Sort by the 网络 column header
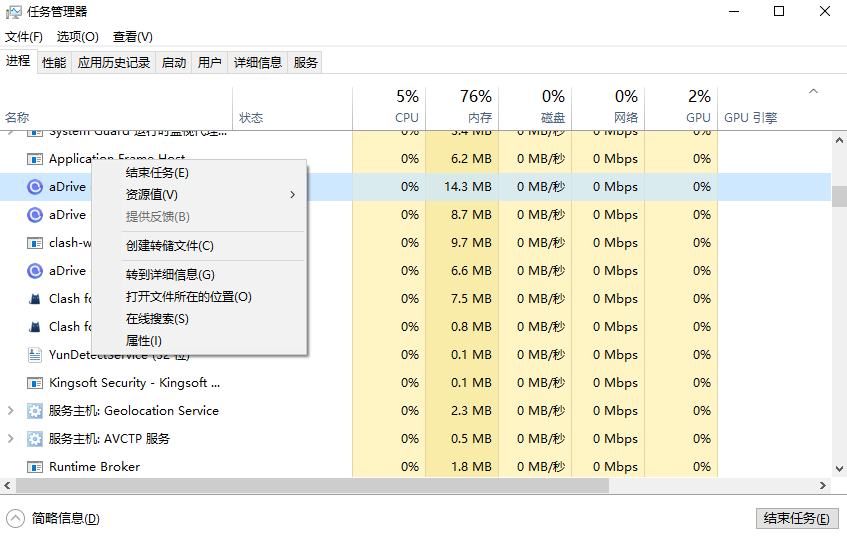The height and width of the screenshot is (541, 847). coord(608,108)
